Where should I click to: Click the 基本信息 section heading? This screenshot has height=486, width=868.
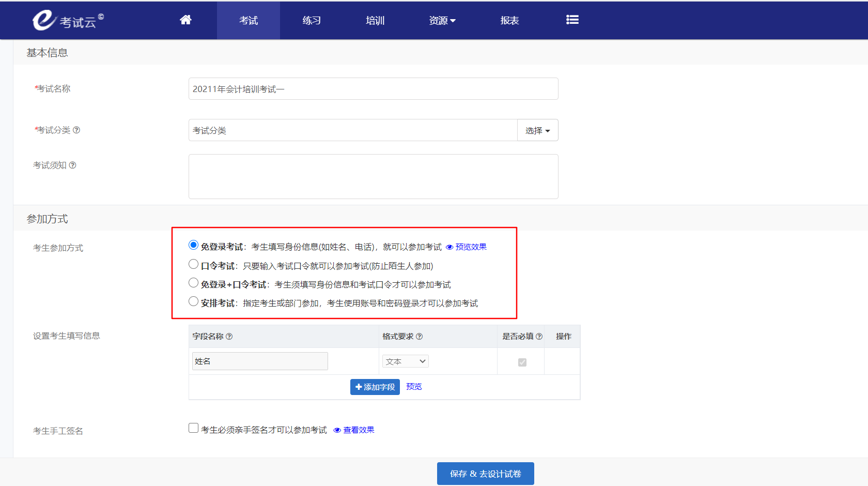point(47,53)
